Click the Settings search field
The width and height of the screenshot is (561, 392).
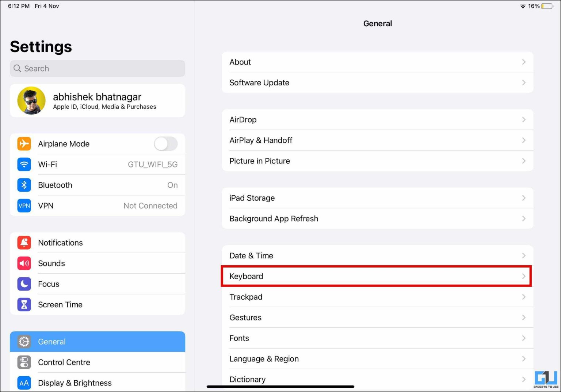(x=97, y=68)
